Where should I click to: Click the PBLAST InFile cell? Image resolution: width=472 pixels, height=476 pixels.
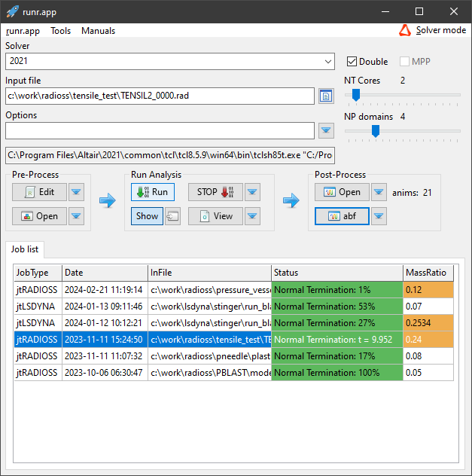pos(209,373)
